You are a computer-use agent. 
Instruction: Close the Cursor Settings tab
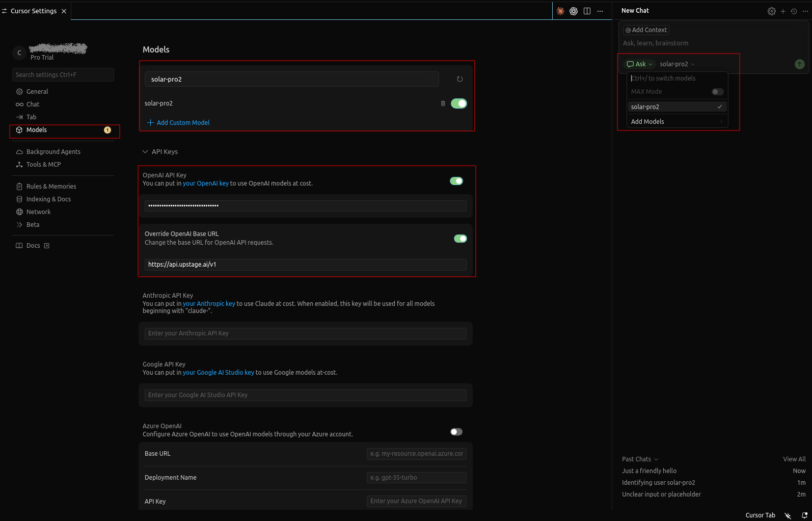64,11
